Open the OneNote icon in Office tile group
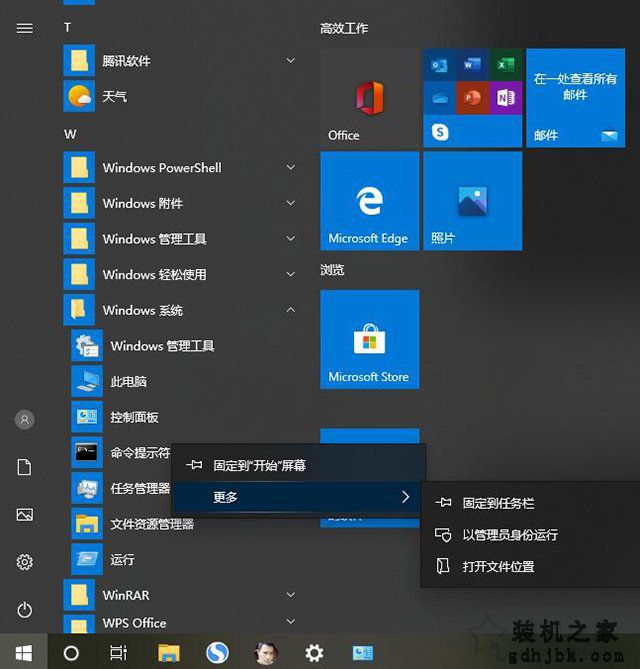640x669 pixels. coord(506,98)
